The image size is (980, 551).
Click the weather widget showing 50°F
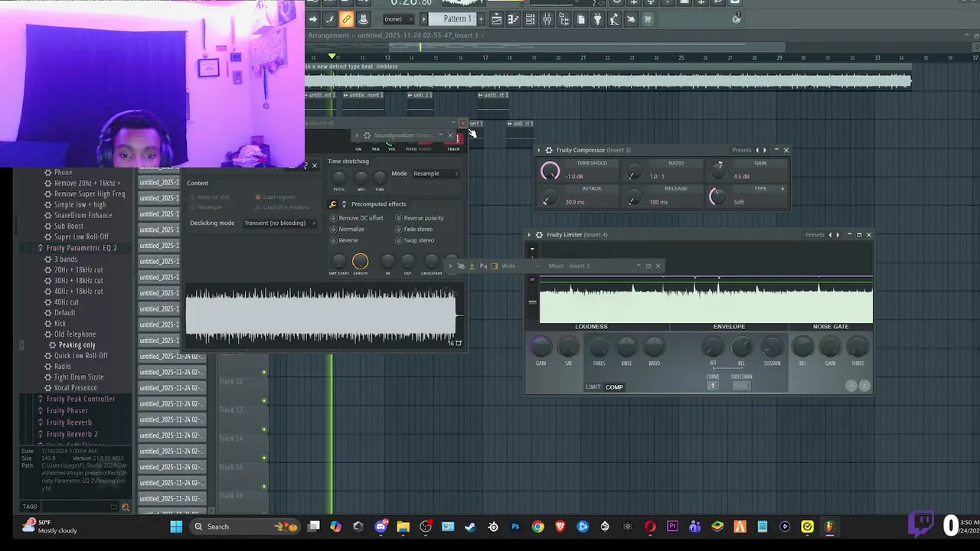(51, 527)
